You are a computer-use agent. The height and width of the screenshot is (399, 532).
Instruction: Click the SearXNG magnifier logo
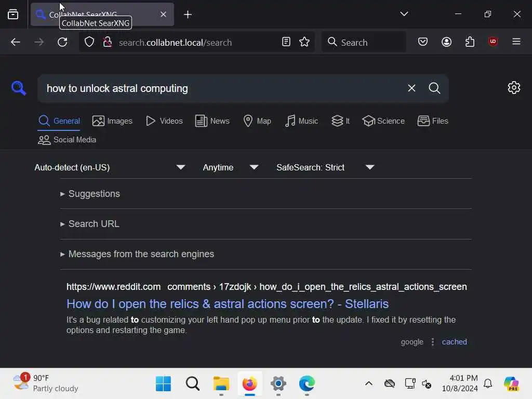(x=18, y=88)
